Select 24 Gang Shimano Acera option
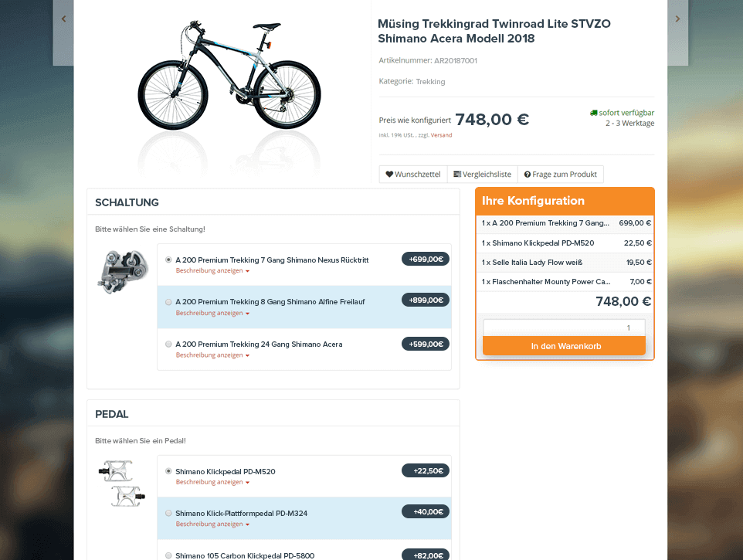 [168, 344]
